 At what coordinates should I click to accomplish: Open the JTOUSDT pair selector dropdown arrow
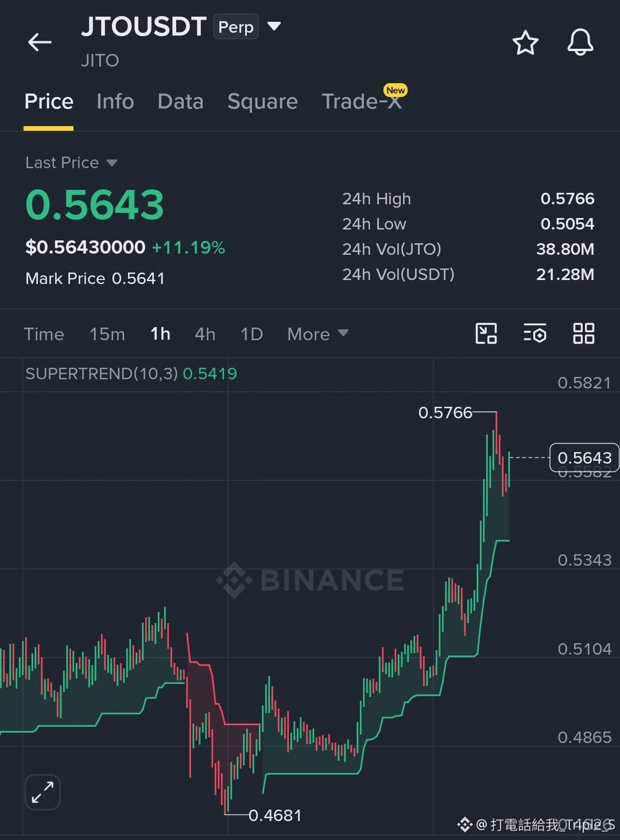click(274, 26)
